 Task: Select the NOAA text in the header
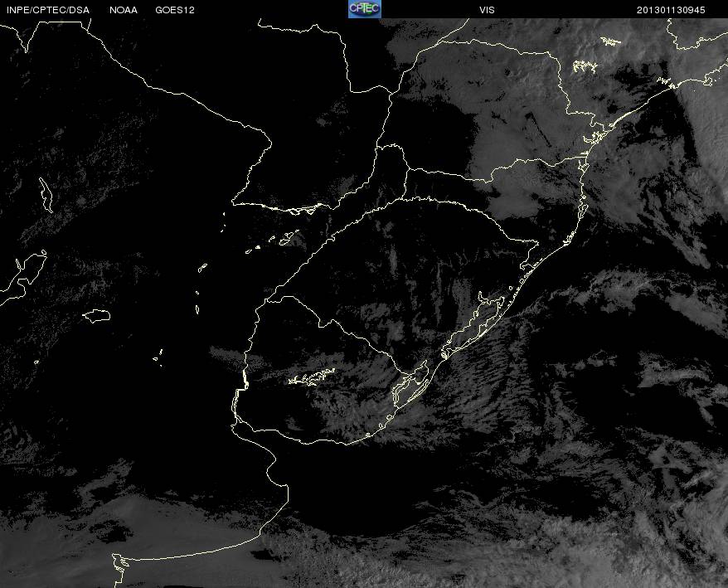[x=124, y=10]
